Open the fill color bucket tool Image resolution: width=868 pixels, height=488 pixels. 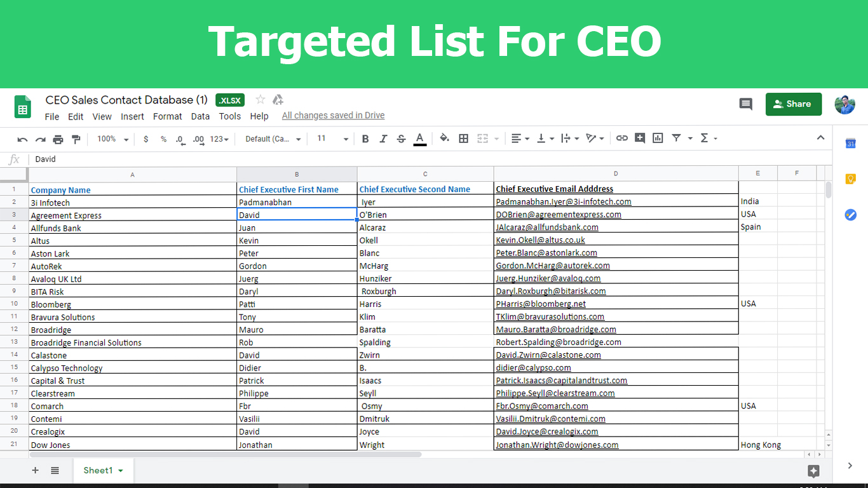pyautogui.click(x=444, y=139)
